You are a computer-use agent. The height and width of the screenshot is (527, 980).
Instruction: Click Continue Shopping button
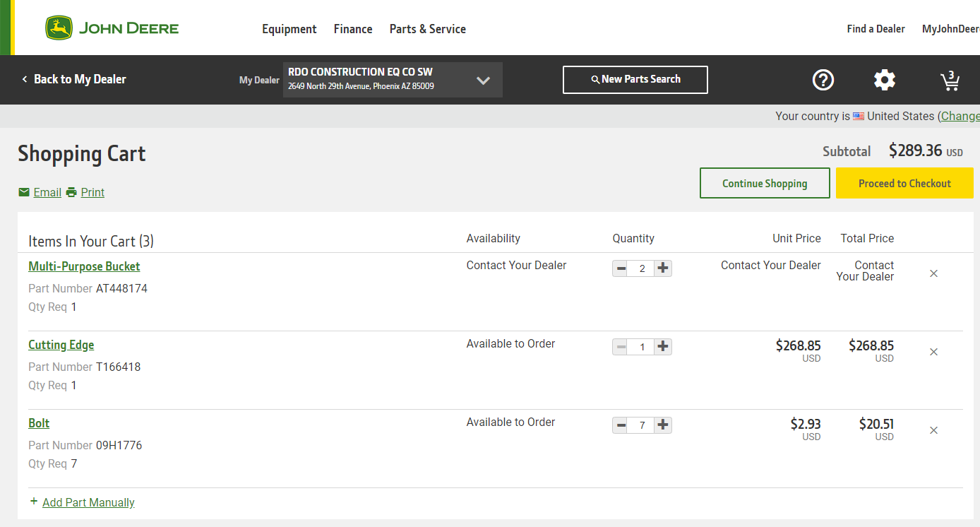coord(764,183)
